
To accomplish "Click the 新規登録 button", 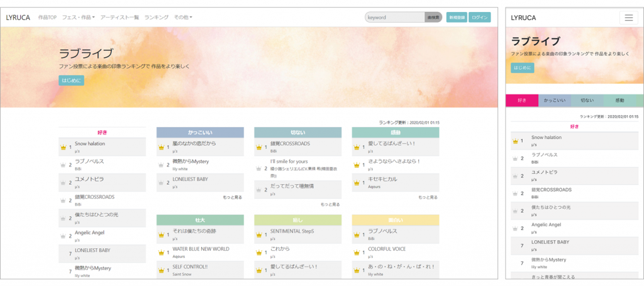I will 457,17.
